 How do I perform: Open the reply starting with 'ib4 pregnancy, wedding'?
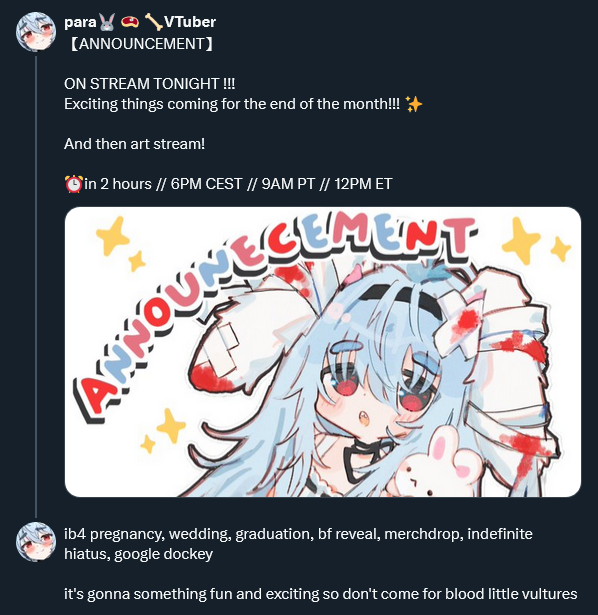(x=298, y=544)
